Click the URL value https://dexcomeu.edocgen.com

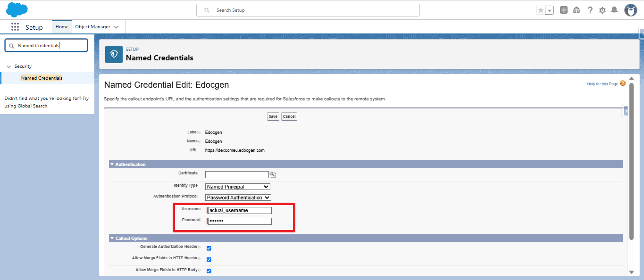235,150
